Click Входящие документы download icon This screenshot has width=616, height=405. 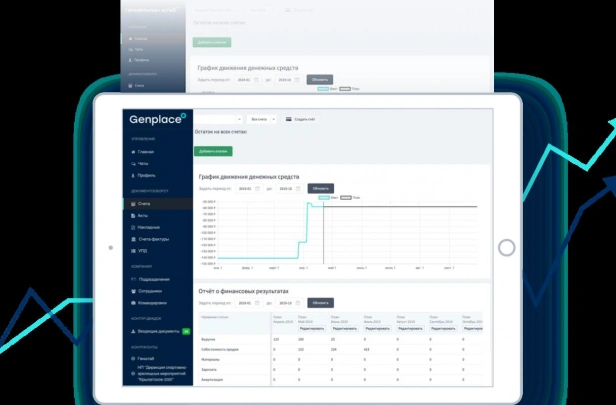pyautogui.click(x=133, y=331)
